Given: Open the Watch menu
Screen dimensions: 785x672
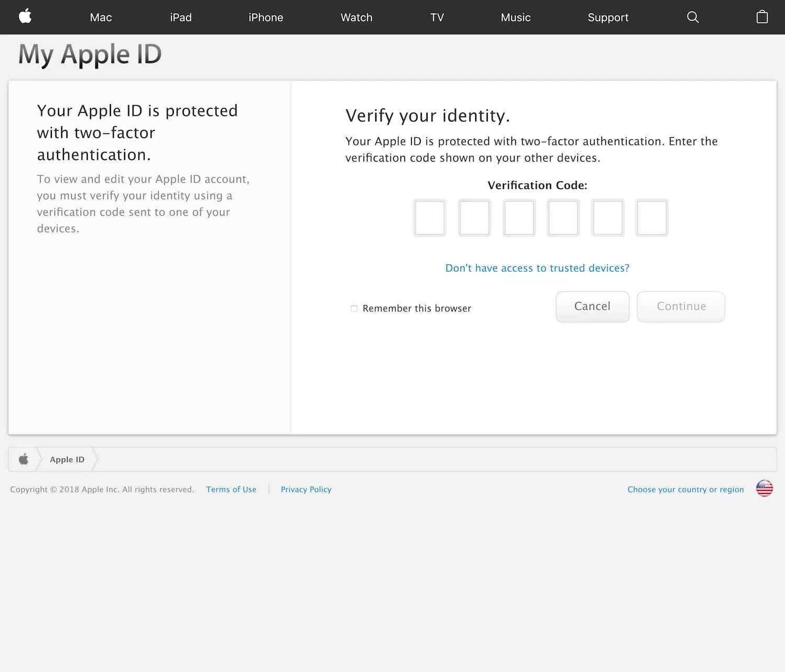Looking at the screenshot, I should [x=356, y=17].
